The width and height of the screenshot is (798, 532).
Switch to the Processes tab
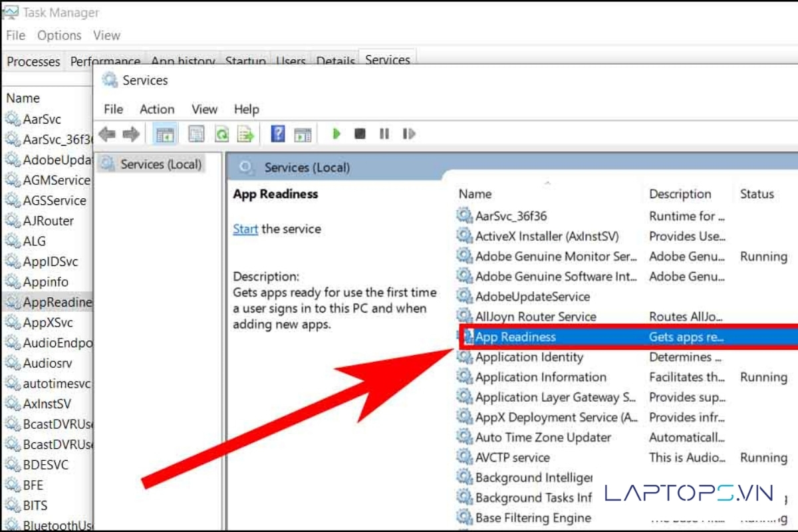[33, 61]
